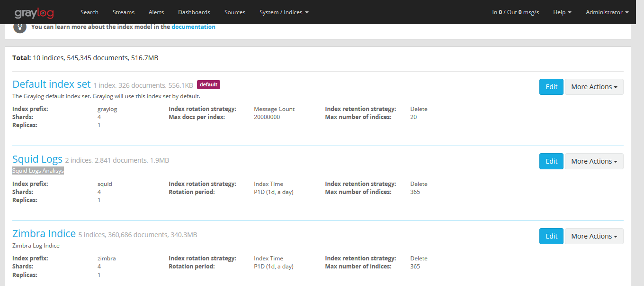The width and height of the screenshot is (644, 286).
Task: Click the '1 index, 326 documents' stats text
Action: pyautogui.click(x=143, y=86)
